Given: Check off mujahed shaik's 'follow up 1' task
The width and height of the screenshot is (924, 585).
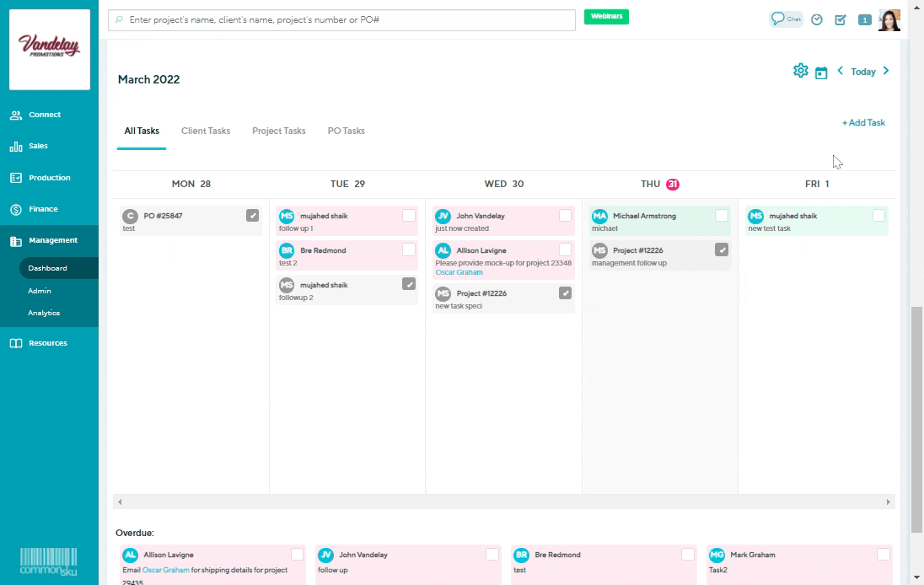Looking at the screenshot, I should pyautogui.click(x=408, y=215).
